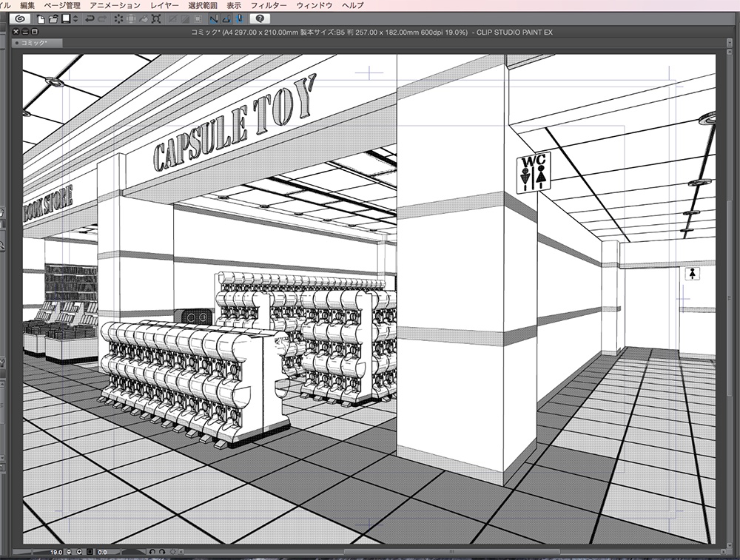The image size is (740, 560).
Task: Expand the save options stepper arrows
Action: (x=75, y=18)
